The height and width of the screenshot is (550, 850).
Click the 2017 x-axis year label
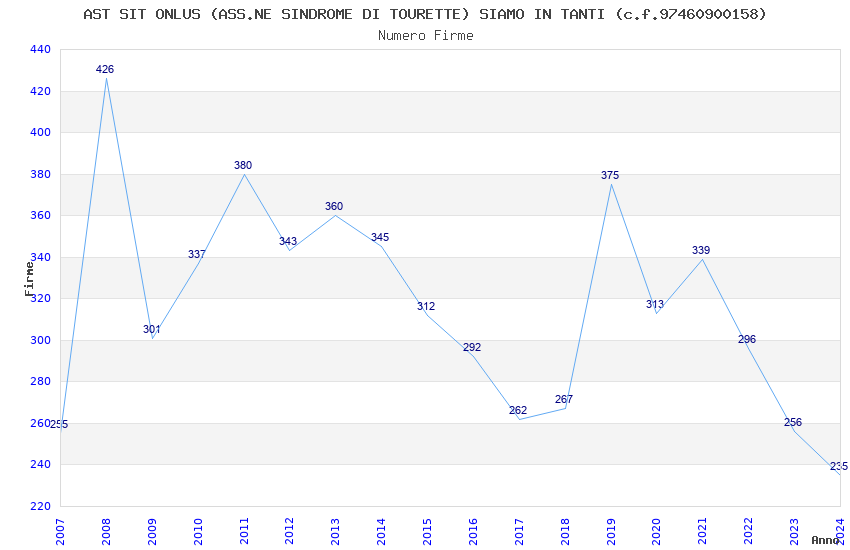[519, 531]
